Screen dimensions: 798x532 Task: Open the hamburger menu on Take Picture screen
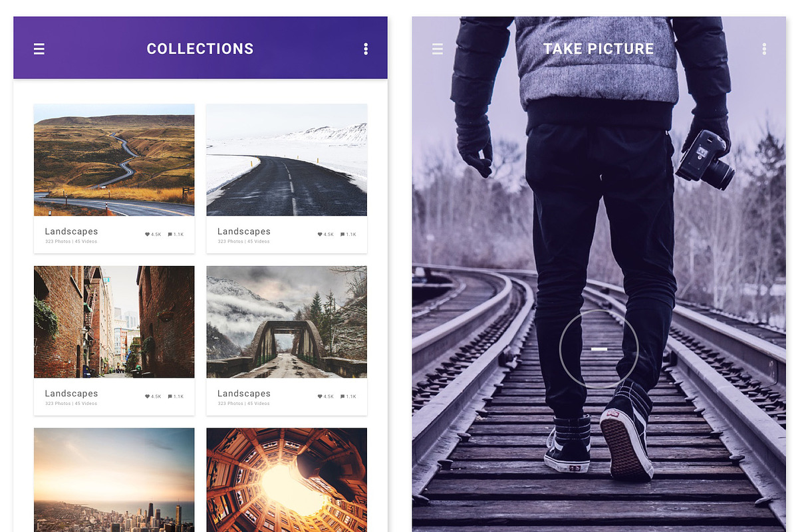tap(438, 49)
